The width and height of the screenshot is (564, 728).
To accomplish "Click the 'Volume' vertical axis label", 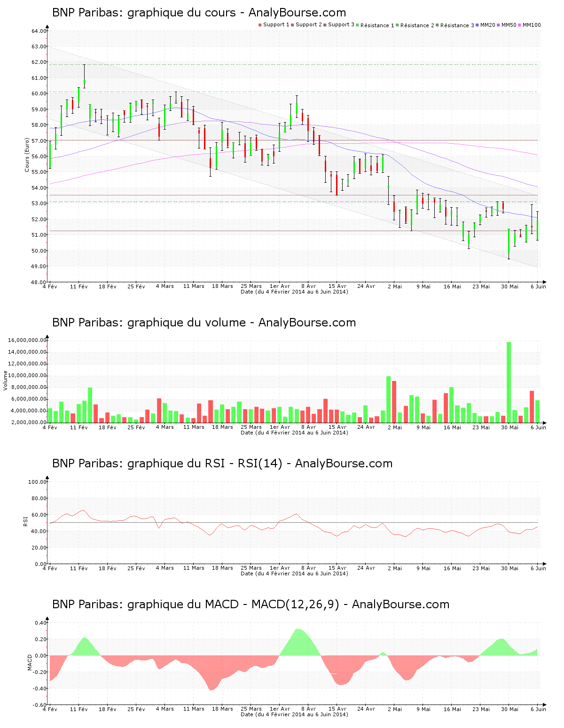I will tap(6, 380).
